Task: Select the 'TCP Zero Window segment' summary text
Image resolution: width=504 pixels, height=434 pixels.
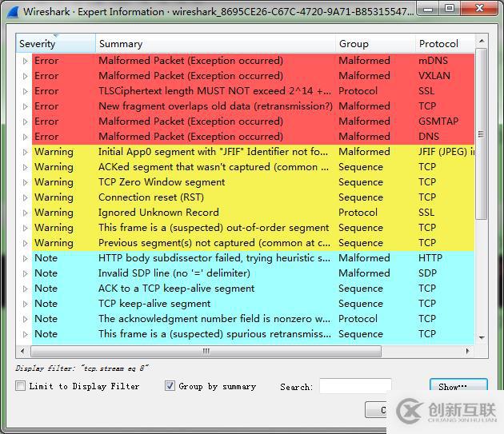Action: [x=162, y=182]
